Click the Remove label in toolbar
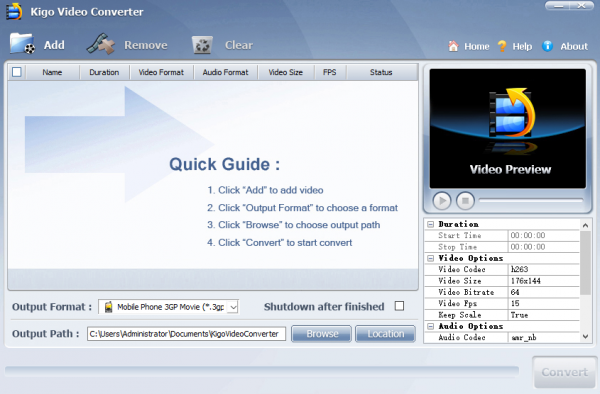The height and width of the screenshot is (394, 600). coord(146,45)
